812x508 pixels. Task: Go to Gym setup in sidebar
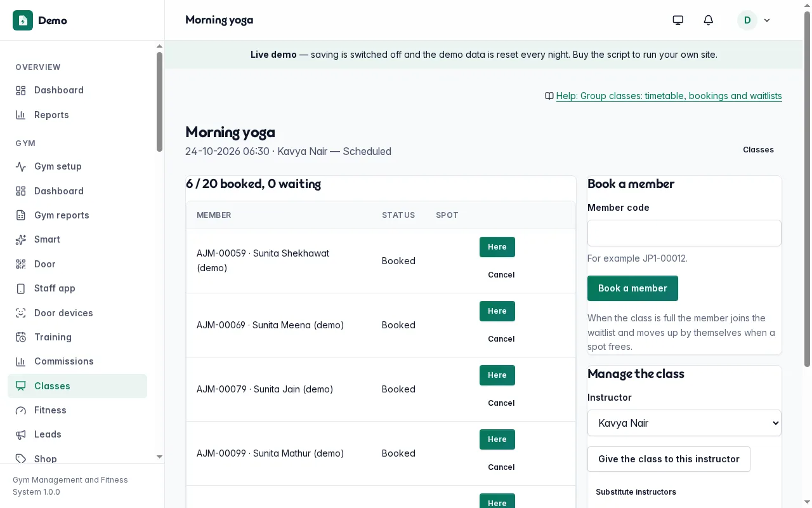77,166
